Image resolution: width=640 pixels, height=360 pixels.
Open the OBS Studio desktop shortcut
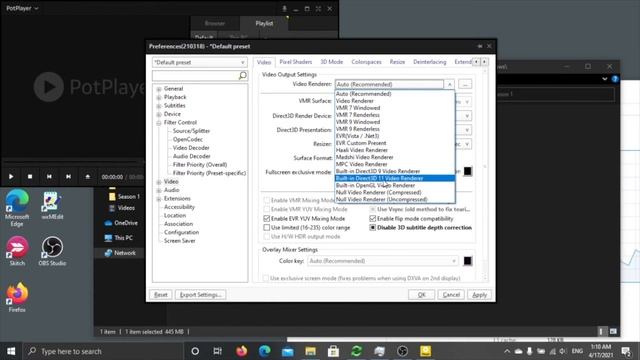pos(52,251)
